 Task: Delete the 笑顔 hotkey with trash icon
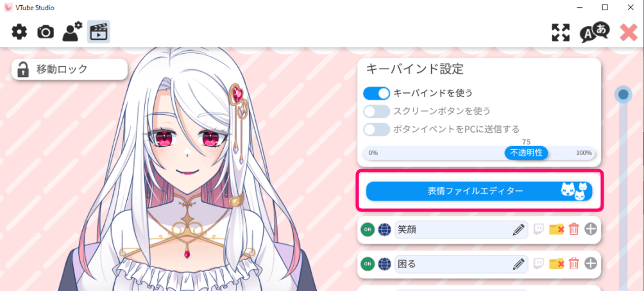pyautogui.click(x=574, y=230)
